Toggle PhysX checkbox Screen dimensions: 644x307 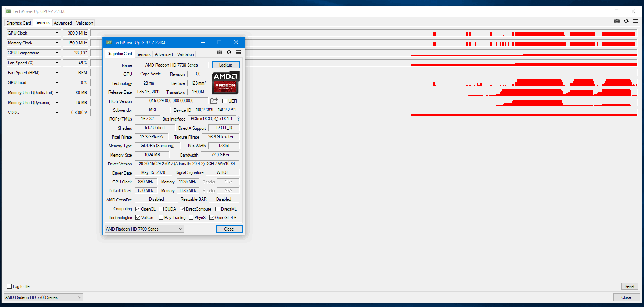(191, 217)
